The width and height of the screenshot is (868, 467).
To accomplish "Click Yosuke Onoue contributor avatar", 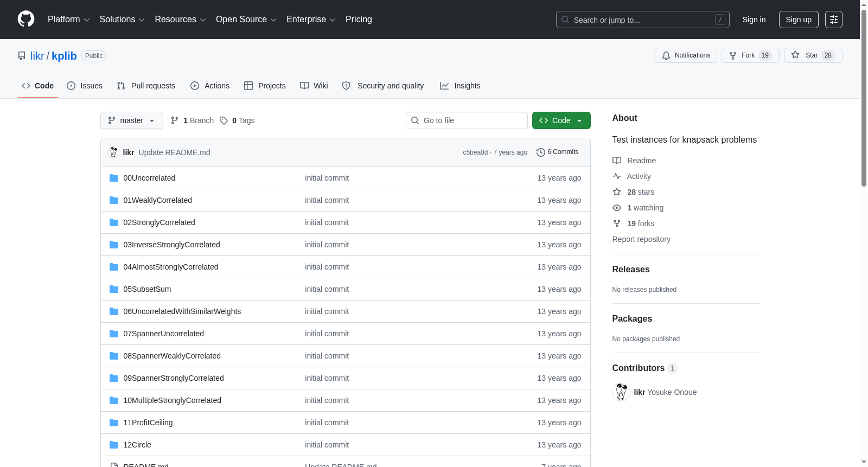I will click(621, 392).
